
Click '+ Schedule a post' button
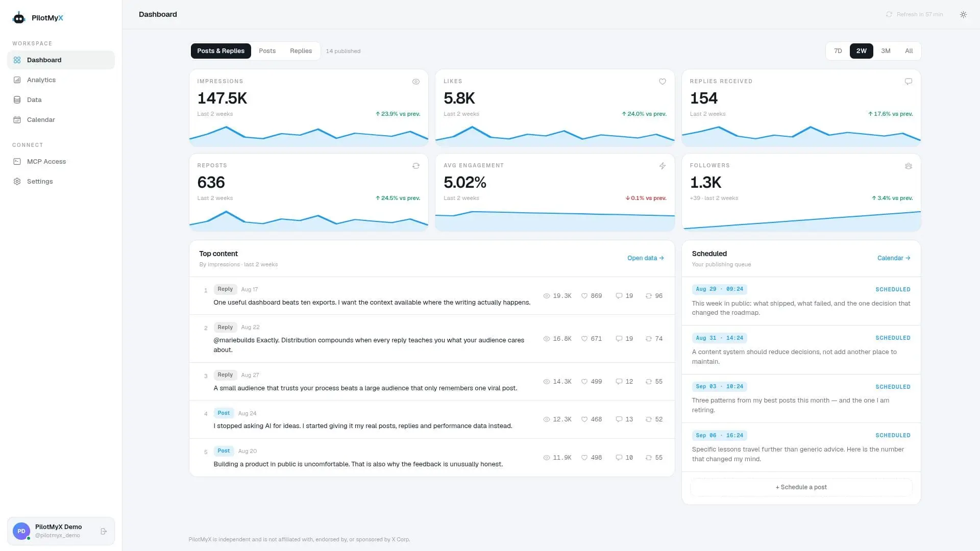point(801,487)
